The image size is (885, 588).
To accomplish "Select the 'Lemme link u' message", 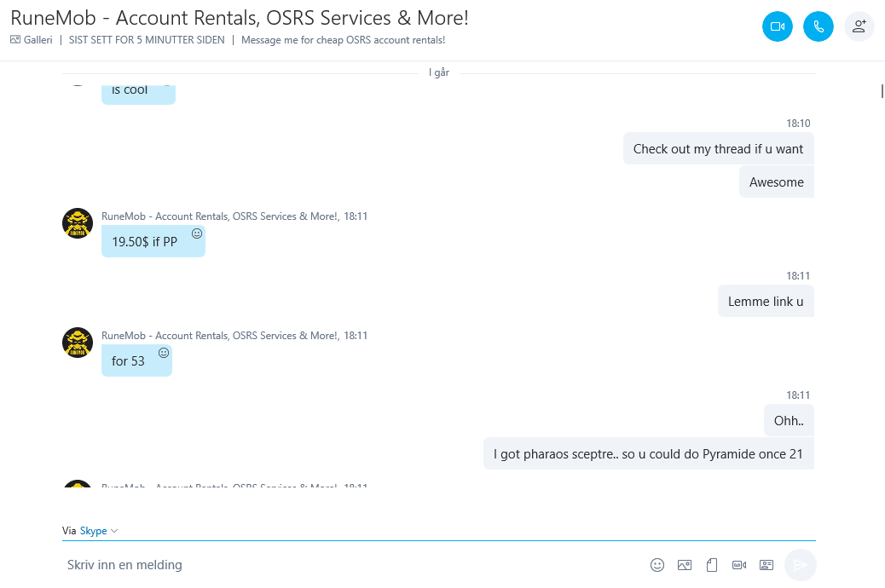I will click(x=766, y=302).
